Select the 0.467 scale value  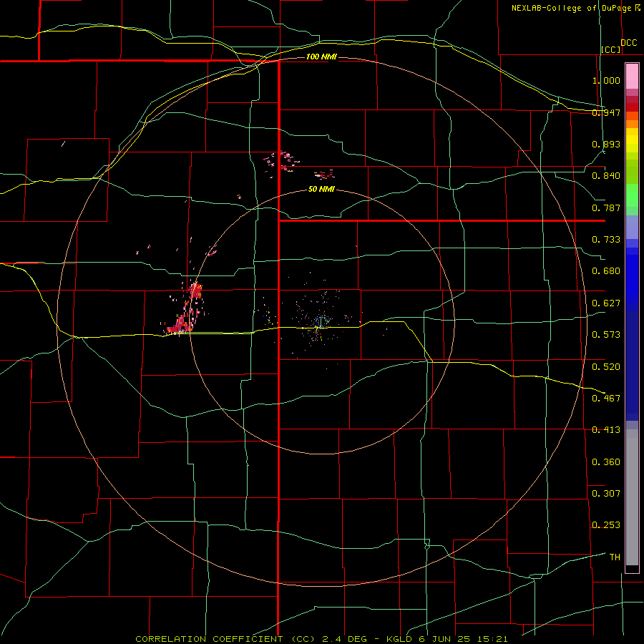606,399
